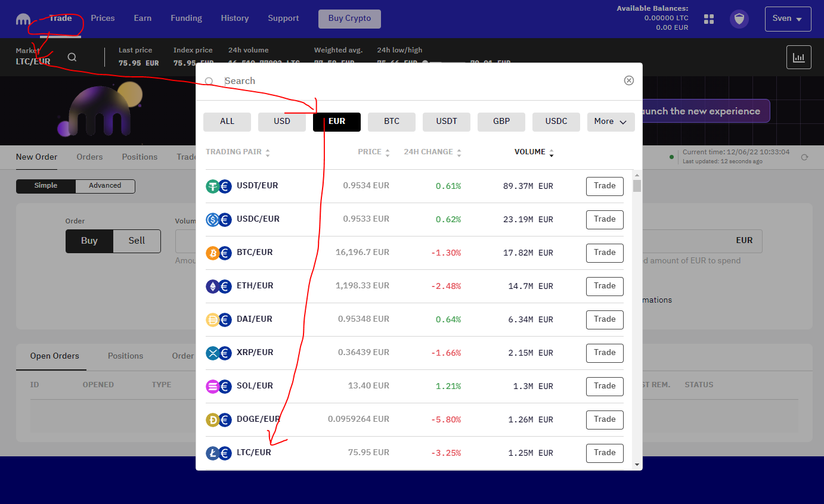Screen dimensions: 824x504
Task: Filter pairs by ALL currencies
Action: (227, 122)
